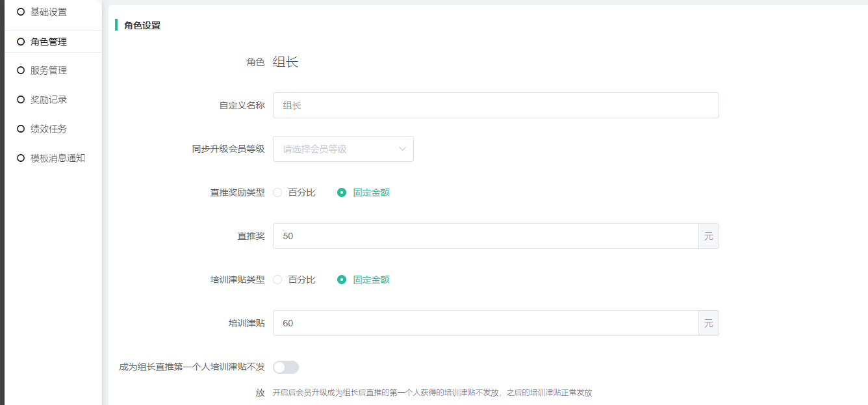Click the circle icon beside 模板消息通知
This screenshot has height=405, width=868.
pyautogui.click(x=21, y=158)
